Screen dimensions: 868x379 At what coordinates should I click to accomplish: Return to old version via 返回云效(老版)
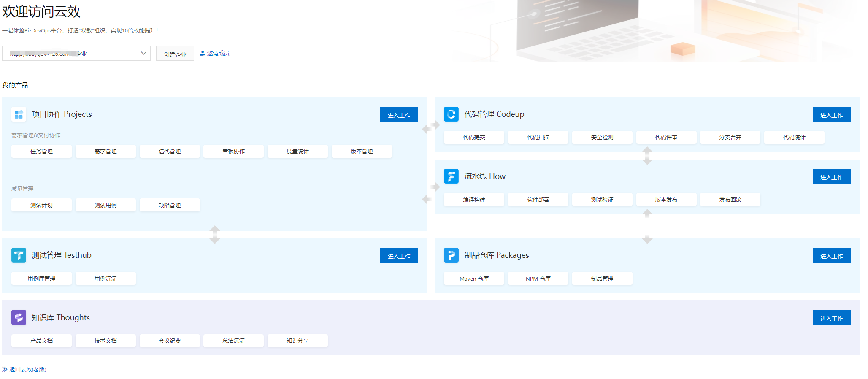[28, 369]
